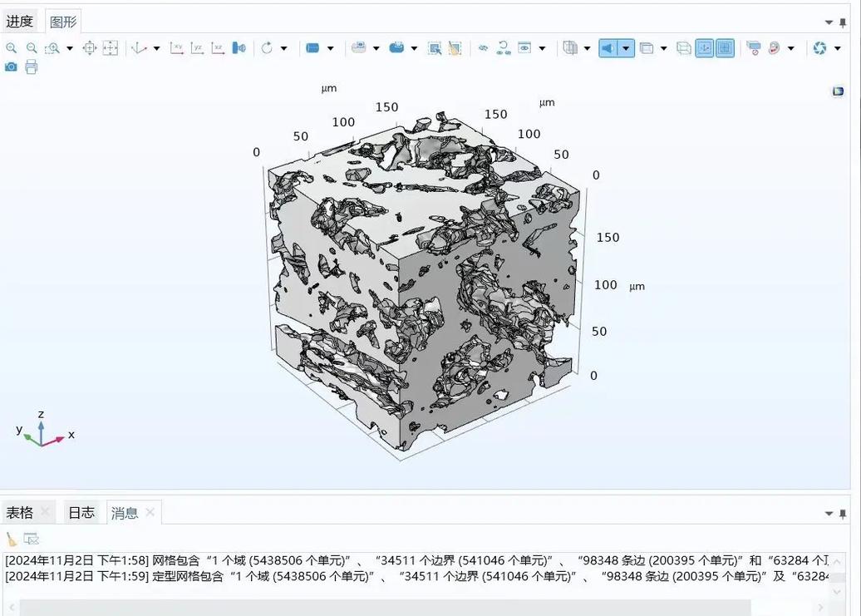Click the rotate view circular arrow icon
861x616 pixels.
[x=267, y=48]
